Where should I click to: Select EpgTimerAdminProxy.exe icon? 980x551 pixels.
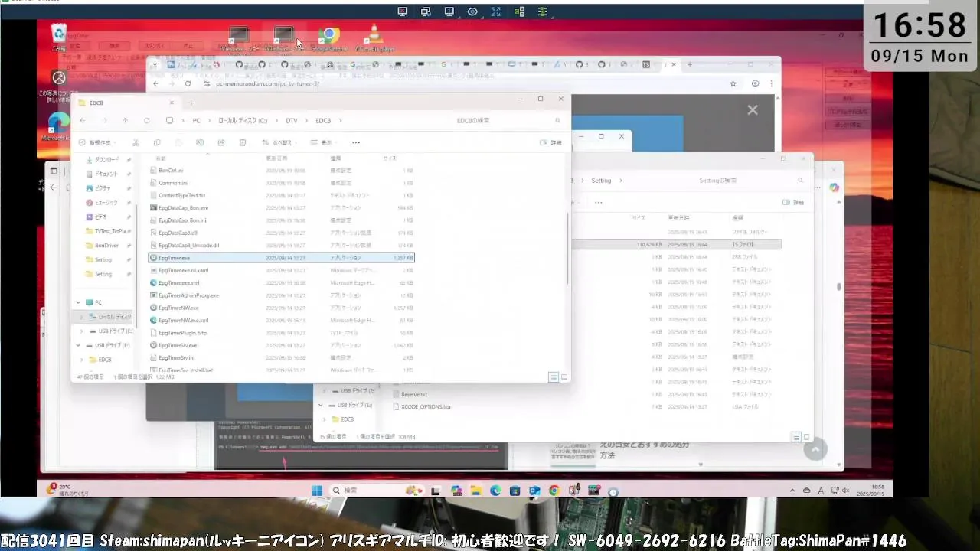pos(153,295)
